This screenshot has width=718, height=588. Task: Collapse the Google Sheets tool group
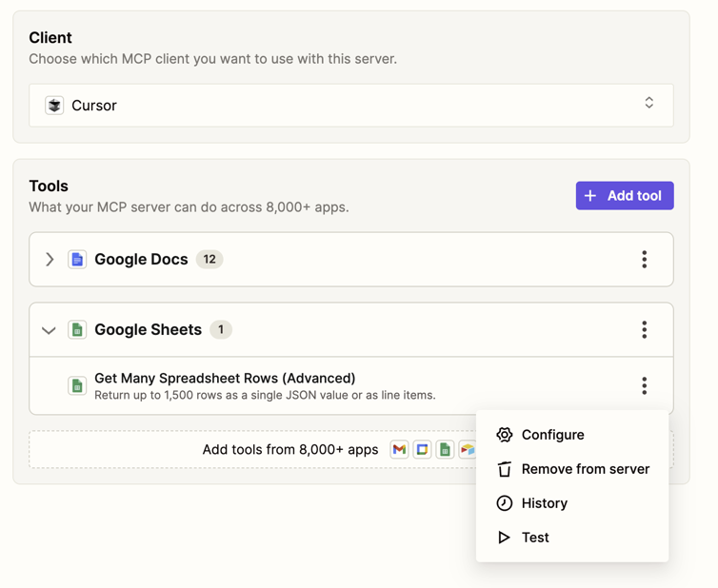(49, 330)
